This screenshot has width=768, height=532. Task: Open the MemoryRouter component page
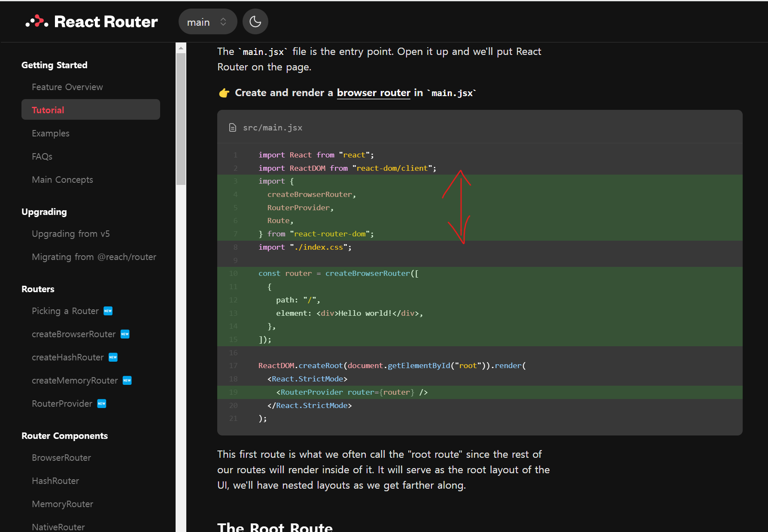coord(63,504)
